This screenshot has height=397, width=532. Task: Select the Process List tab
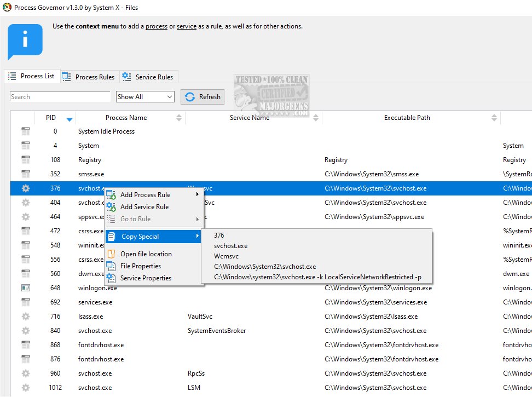coord(32,76)
